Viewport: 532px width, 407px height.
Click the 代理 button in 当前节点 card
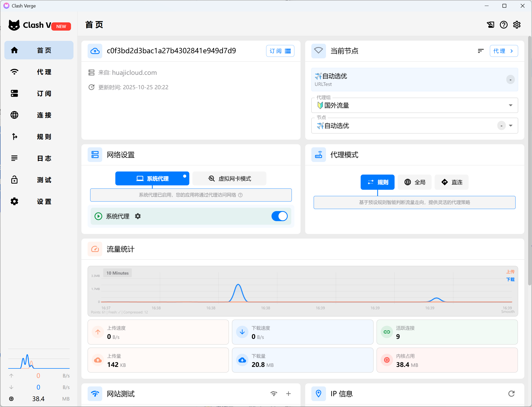point(503,51)
